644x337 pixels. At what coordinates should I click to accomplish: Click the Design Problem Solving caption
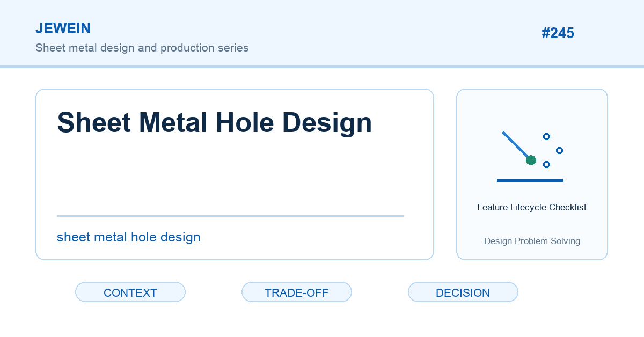532,241
